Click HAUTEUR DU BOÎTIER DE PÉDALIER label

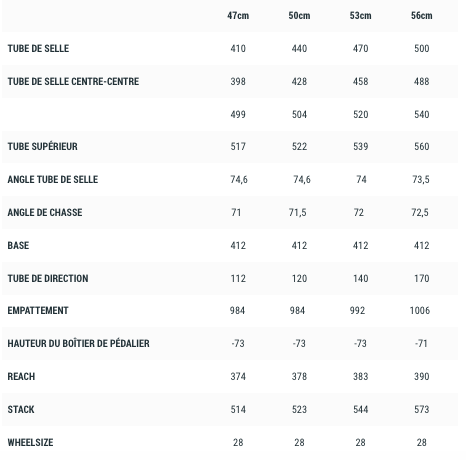click(x=79, y=344)
